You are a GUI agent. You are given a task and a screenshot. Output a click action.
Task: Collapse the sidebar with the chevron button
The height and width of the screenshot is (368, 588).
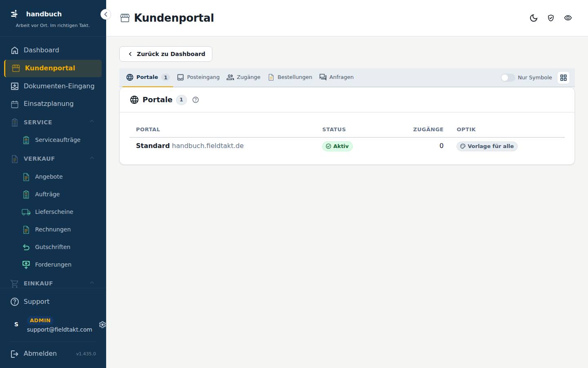point(106,14)
